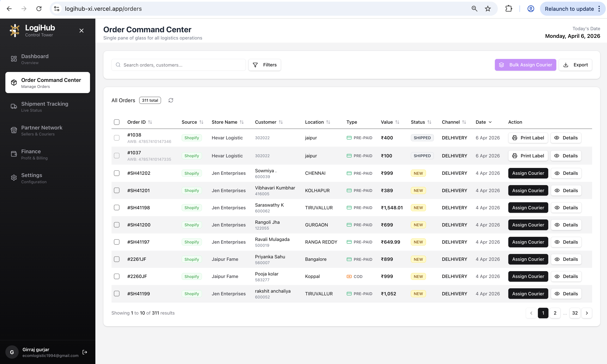Image resolution: width=607 pixels, height=364 pixels.
Task: Click the SHIPPED status badge of #1038
Action: tap(422, 138)
